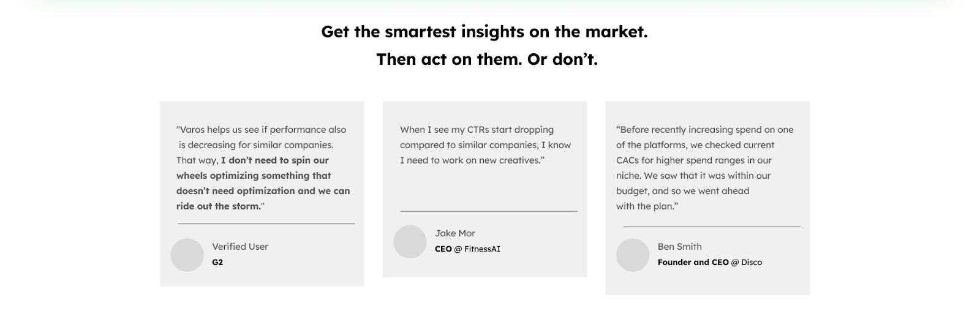980x311 pixels.
Task: Click Jake Mor's avatar placeholder
Action: click(x=410, y=241)
